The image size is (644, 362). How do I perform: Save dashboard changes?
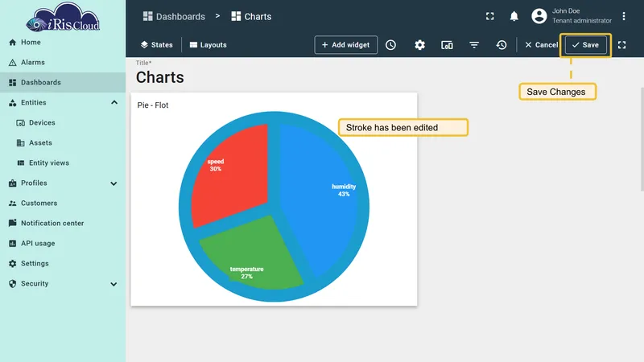(x=586, y=45)
